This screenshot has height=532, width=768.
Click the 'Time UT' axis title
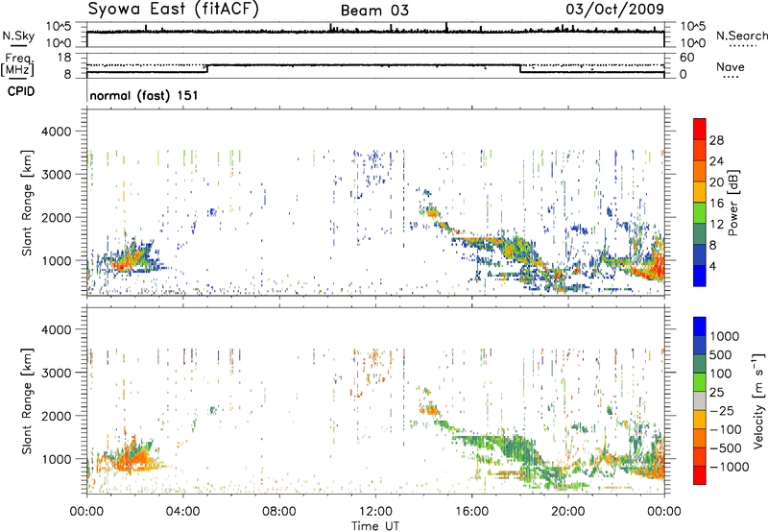[375, 526]
